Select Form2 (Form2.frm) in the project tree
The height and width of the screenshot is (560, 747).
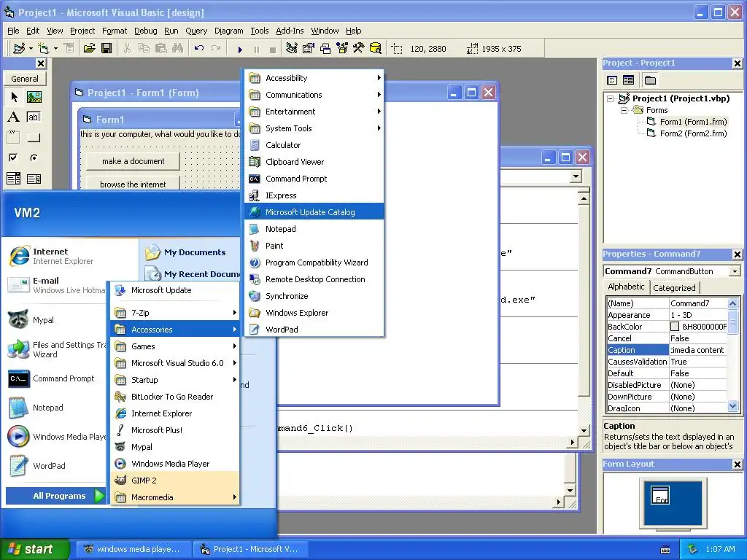(693, 134)
